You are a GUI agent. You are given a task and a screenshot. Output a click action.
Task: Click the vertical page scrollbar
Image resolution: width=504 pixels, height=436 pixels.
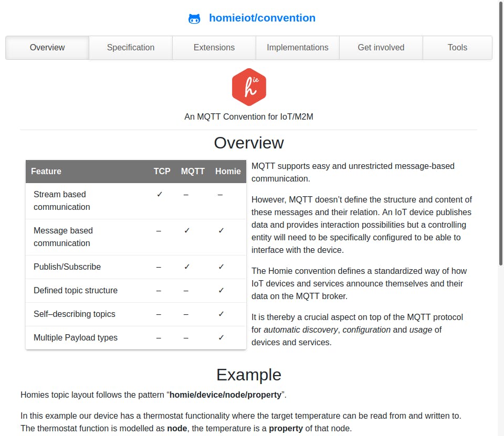point(501,131)
